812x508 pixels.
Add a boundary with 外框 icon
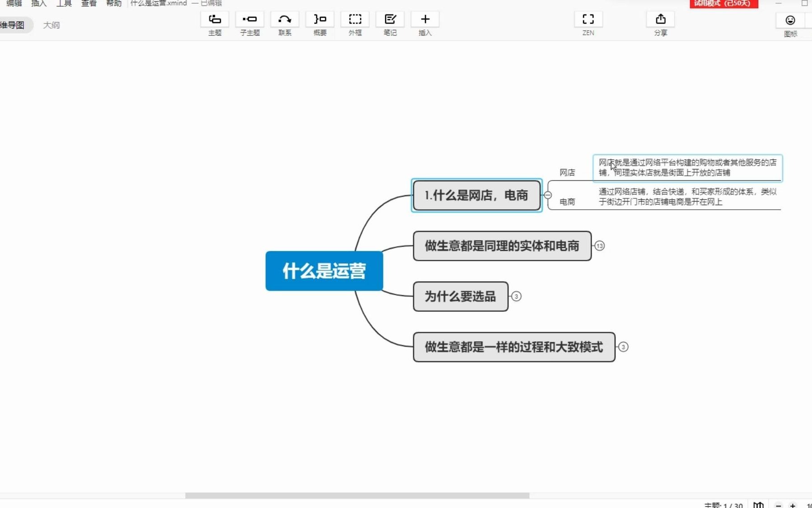pyautogui.click(x=355, y=19)
